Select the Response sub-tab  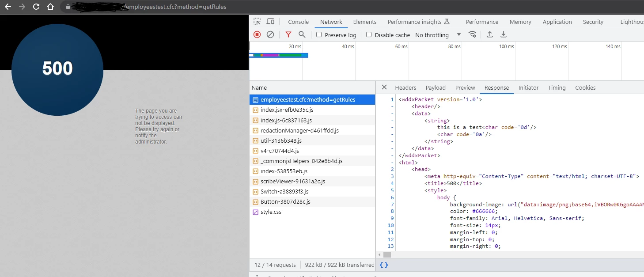[496, 87]
